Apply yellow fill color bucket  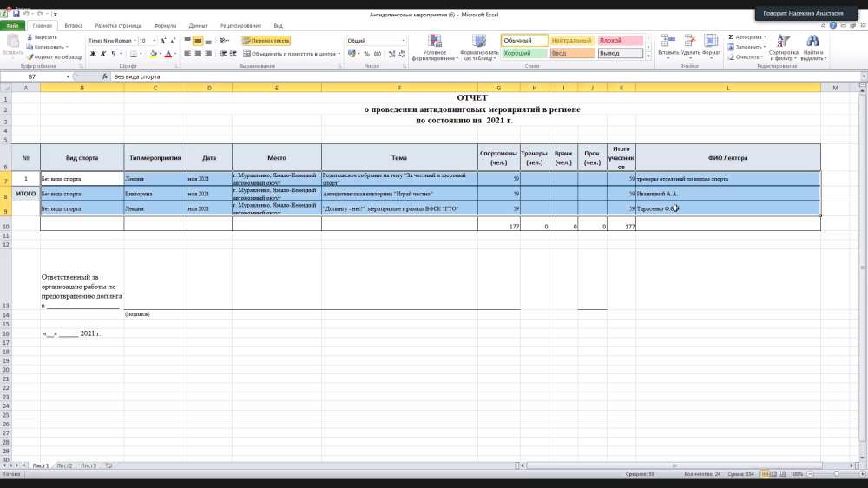coord(154,54)
